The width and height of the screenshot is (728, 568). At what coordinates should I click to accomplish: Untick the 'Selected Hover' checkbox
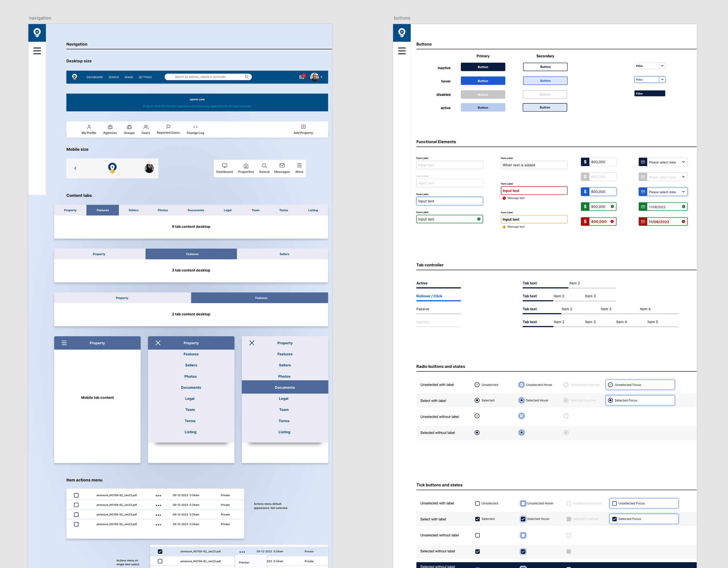(x=523, y=519)
